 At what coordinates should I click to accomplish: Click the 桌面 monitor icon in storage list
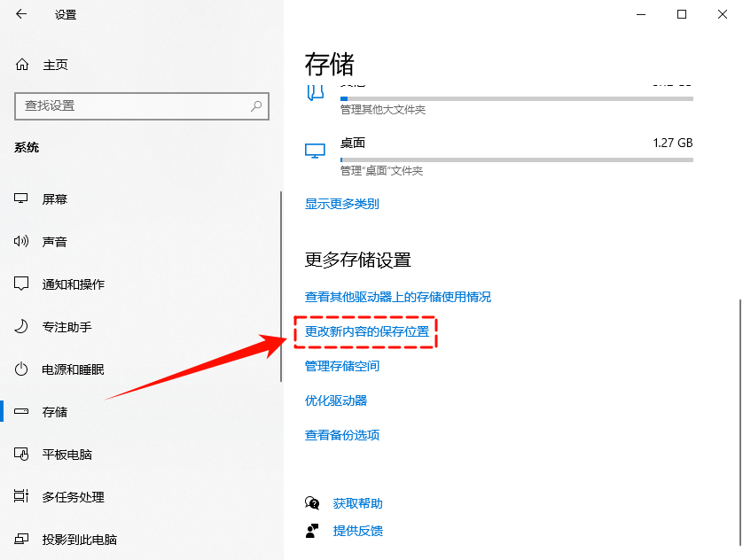pos(314,150)
